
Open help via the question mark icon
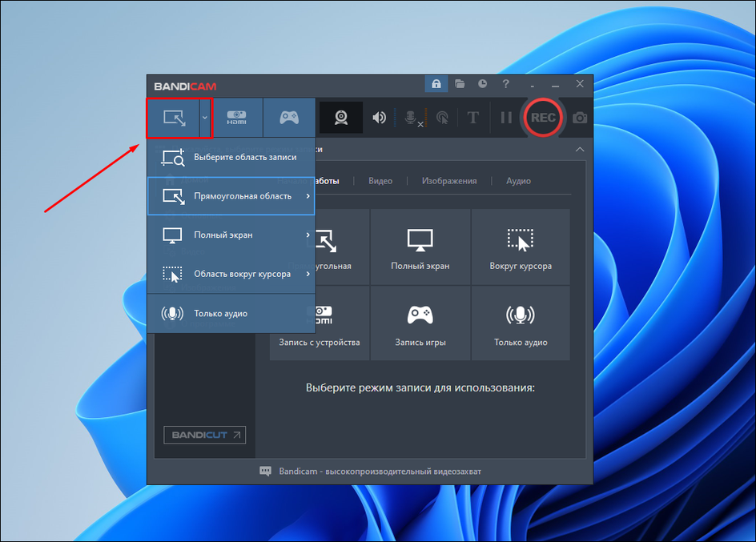coord(505,84)
